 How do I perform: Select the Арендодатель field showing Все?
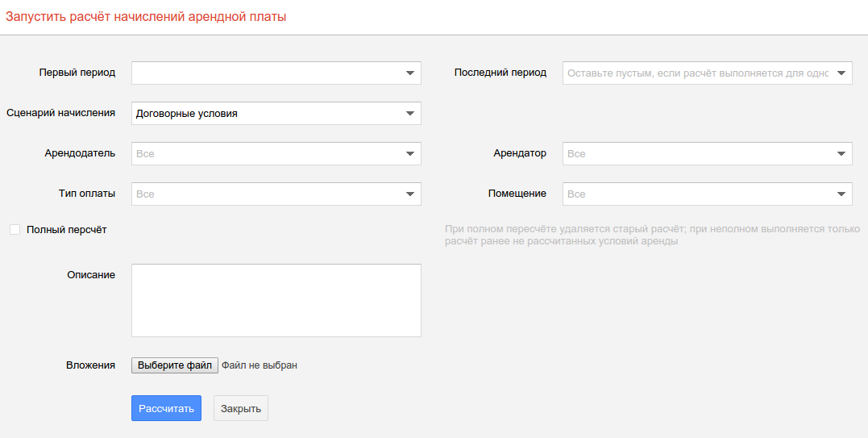point(266,154)
